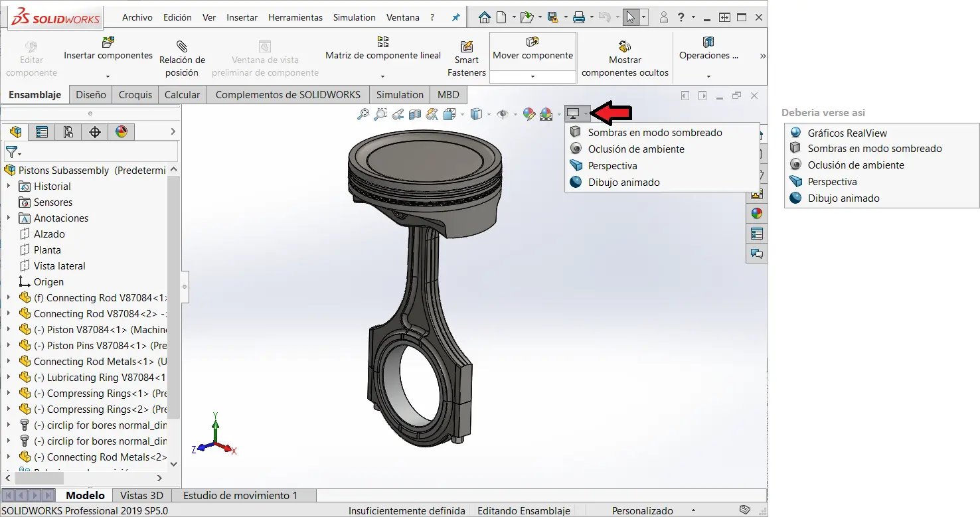Viewport: 980px width, 517px height.
Task: Select the Zoom to fit tool
Action: click(x=362, y=113)
